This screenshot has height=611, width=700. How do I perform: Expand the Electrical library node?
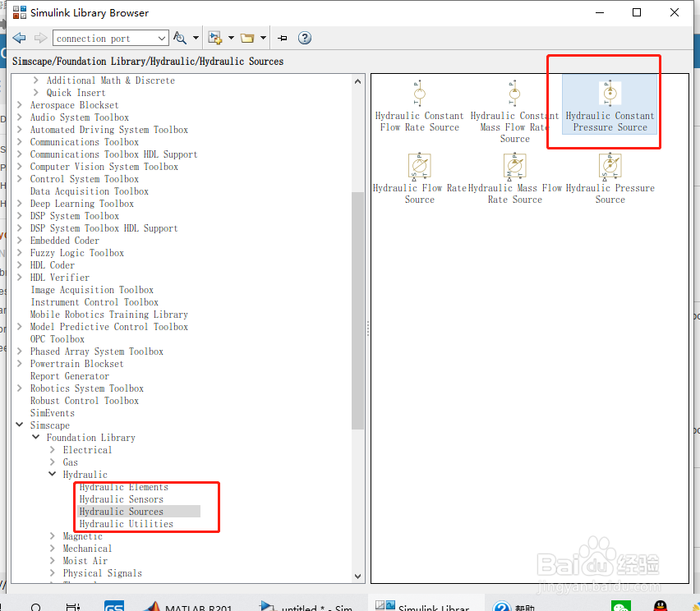click(x=53, y=449)
